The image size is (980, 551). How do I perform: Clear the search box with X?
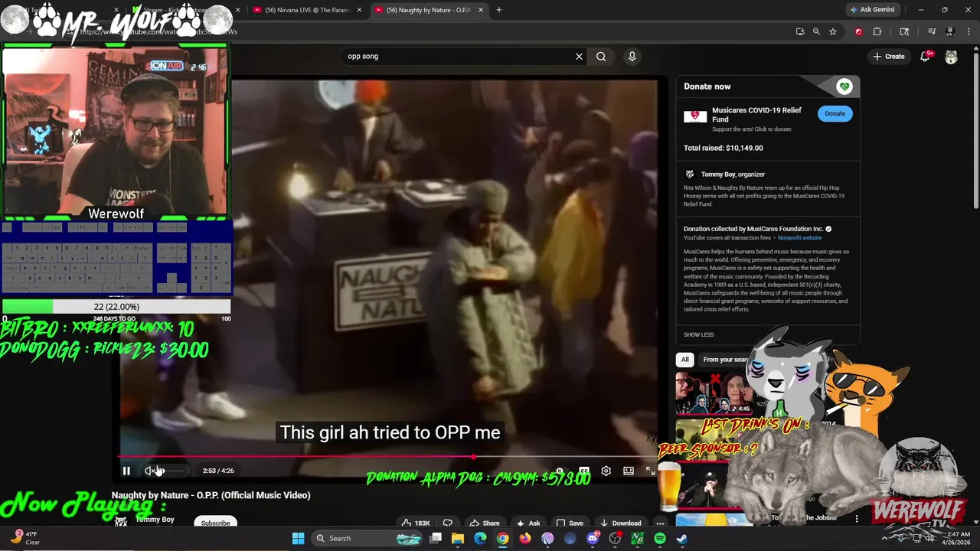pos(579,56)
